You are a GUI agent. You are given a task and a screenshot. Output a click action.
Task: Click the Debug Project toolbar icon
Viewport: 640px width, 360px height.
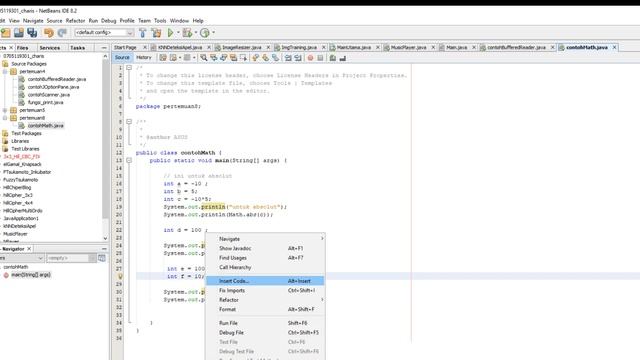187,33
